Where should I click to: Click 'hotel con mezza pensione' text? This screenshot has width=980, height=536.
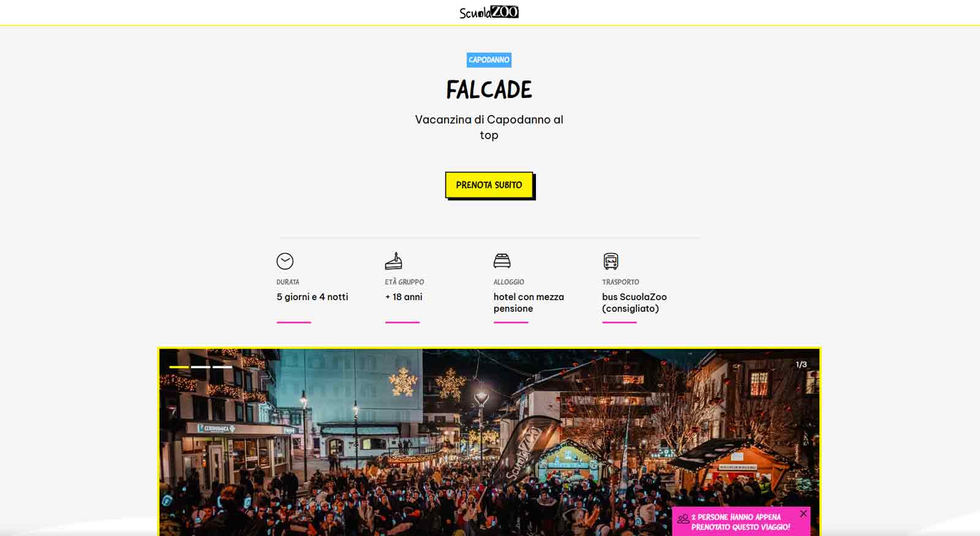pos(529,303)
